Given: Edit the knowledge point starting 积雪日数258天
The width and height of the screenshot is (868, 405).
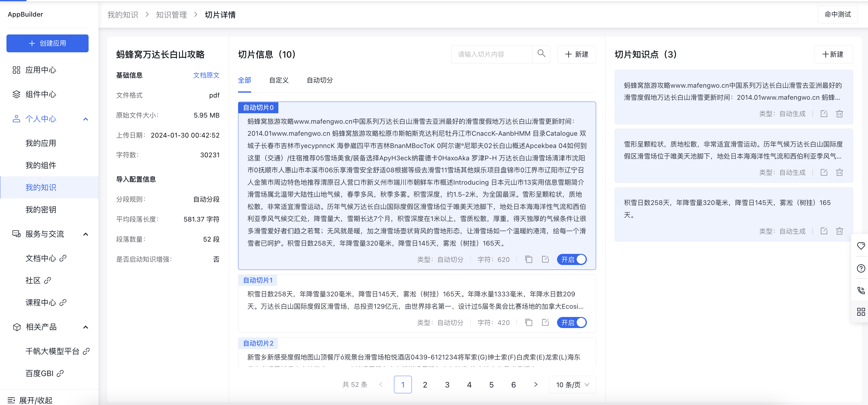Looking at the screenshot, I should [x=824, y=231].
